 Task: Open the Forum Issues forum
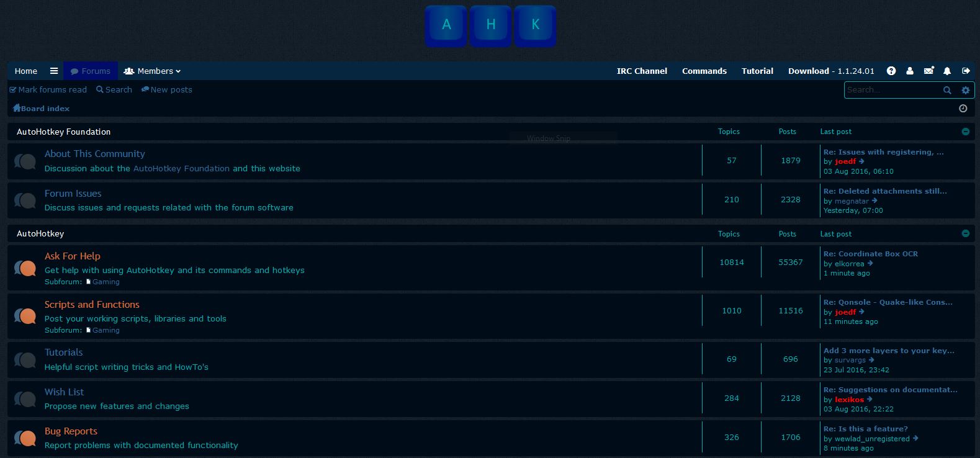pyautogui.click(x=73, y=193)
